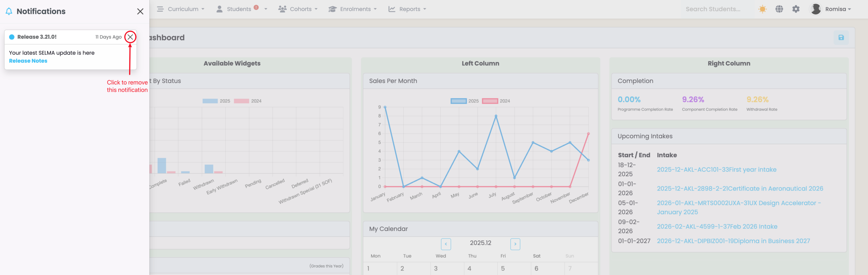Close the Notifications panel
Viewport: 868px width, 275px height.
(140, 12)
